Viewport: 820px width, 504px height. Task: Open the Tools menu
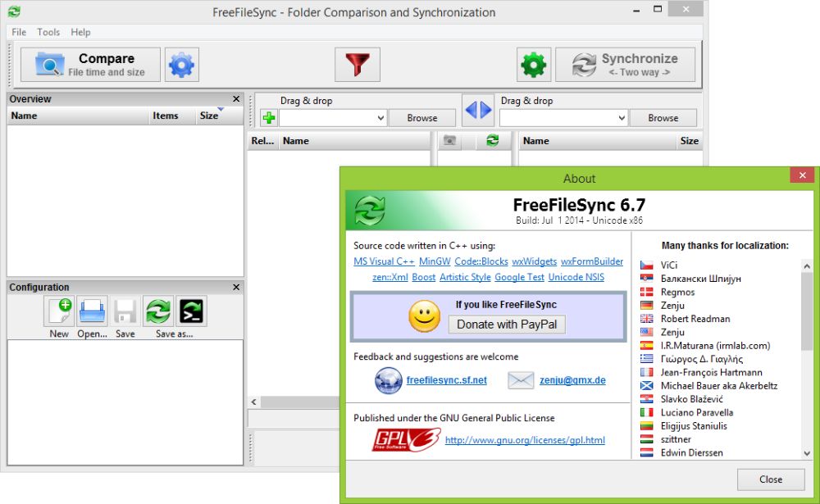pyautogui.click(x=48, y=32)
